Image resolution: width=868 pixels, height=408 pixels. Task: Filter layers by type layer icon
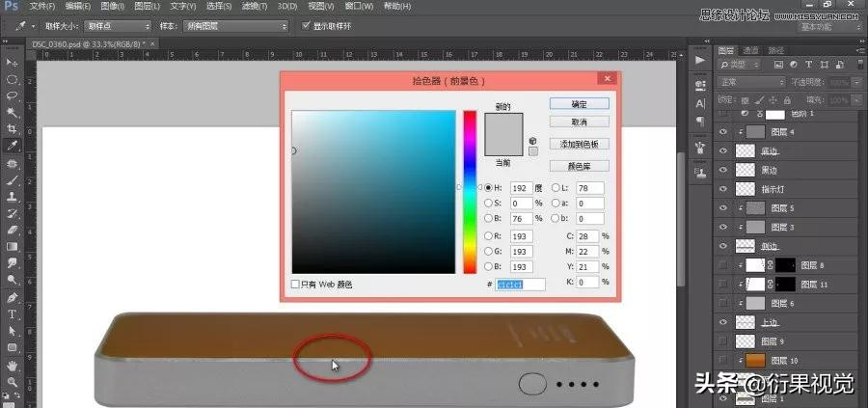pos(809,65)
